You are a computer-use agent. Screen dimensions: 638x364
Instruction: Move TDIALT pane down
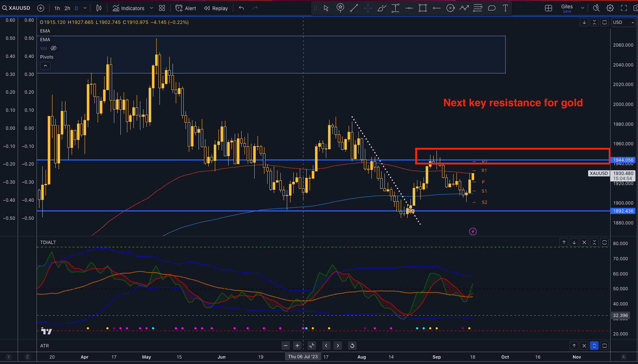coord(574,243)
